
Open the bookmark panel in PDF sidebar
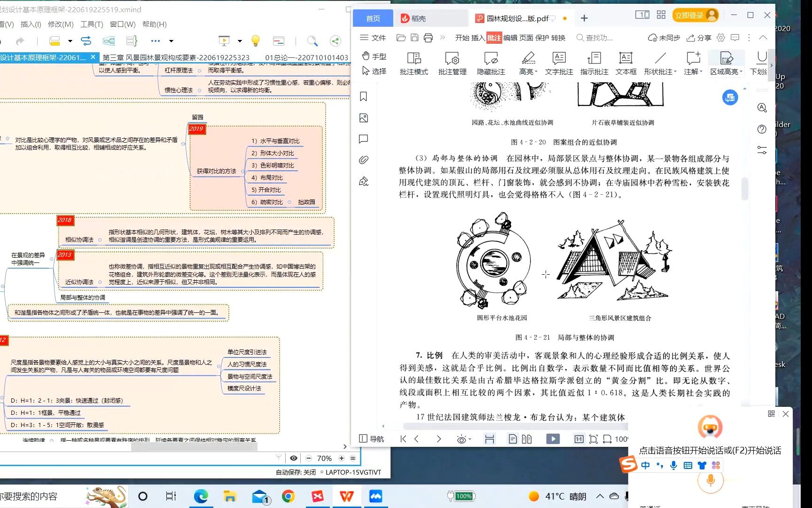click(363, 96)
